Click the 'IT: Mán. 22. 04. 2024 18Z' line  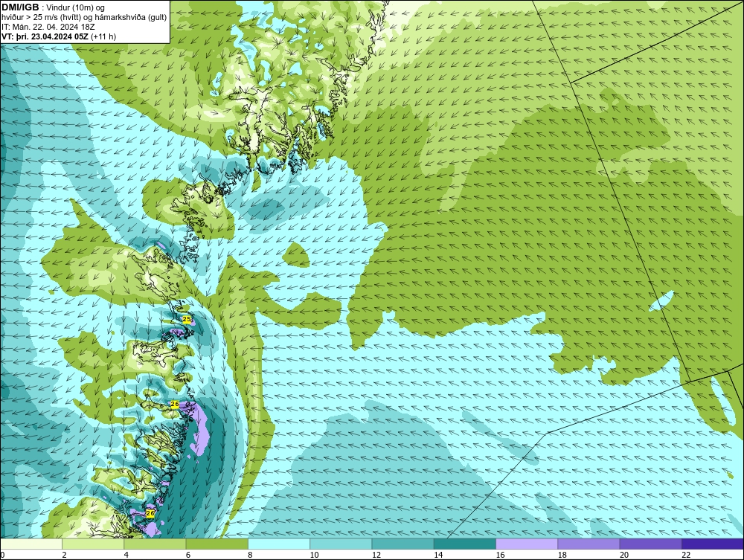[x=48, y=27]
